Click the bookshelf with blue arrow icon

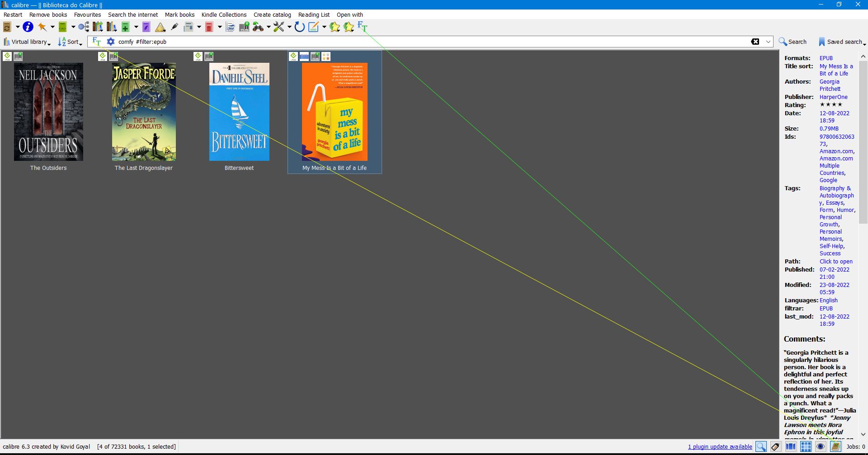[x=112, y=27]
